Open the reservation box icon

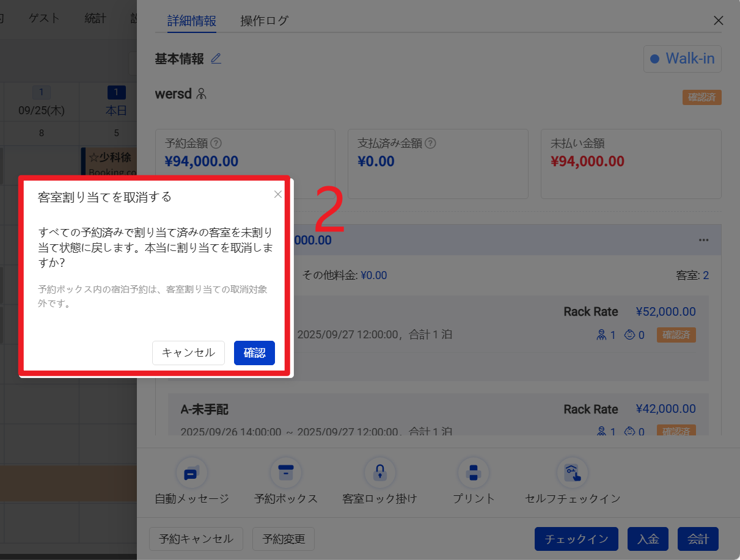coord(285,473)
